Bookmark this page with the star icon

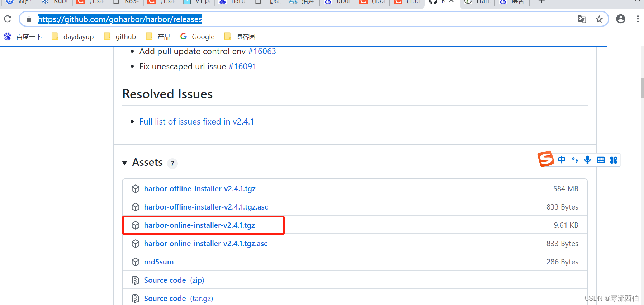pyautogui.click(x=599, y=19)
